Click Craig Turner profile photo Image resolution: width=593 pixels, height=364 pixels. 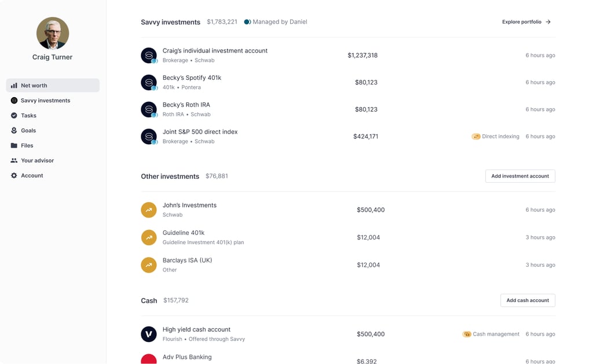click(x=53, y=33)
